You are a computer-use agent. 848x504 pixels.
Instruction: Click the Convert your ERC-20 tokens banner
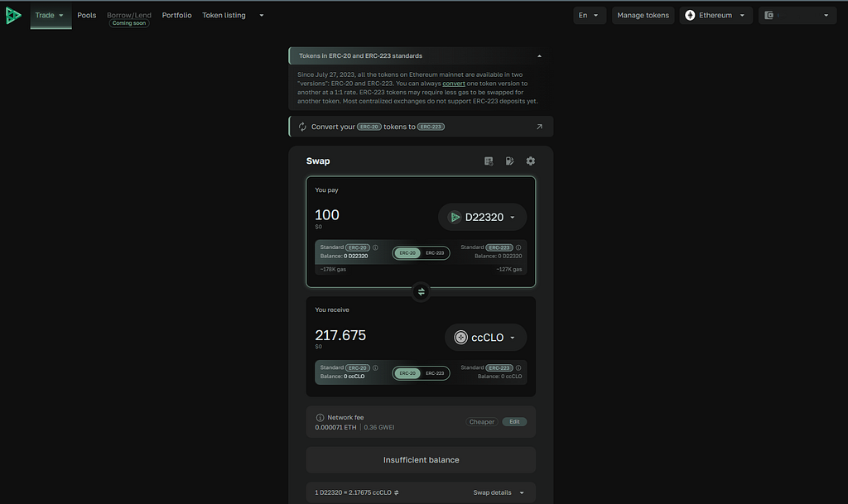(x=421, y=127)
